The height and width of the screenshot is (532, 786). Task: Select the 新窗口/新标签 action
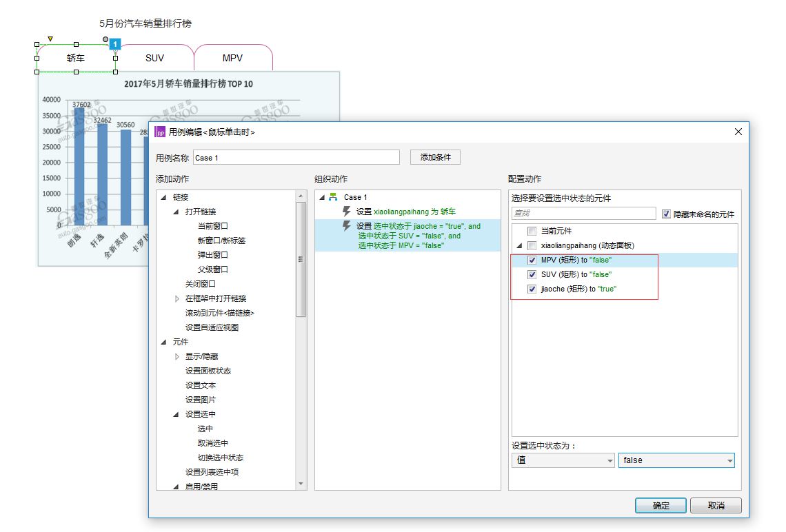[x=221, y=241]
